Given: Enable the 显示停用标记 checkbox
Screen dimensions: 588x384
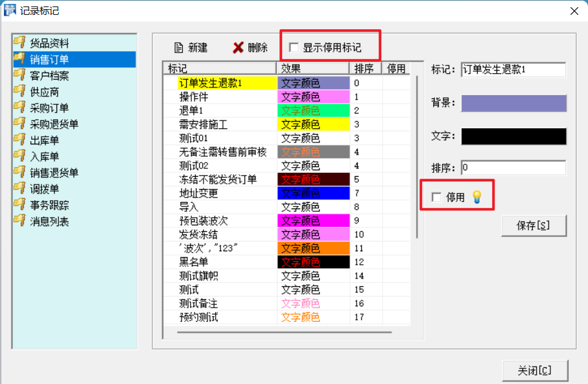Looking at the screenshot, I should pos(294,47).
